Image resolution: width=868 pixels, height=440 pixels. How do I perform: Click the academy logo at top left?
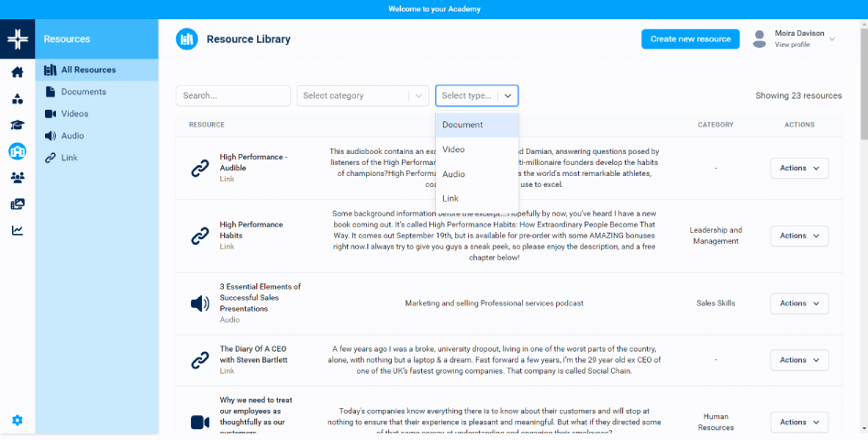click(17, 39)
